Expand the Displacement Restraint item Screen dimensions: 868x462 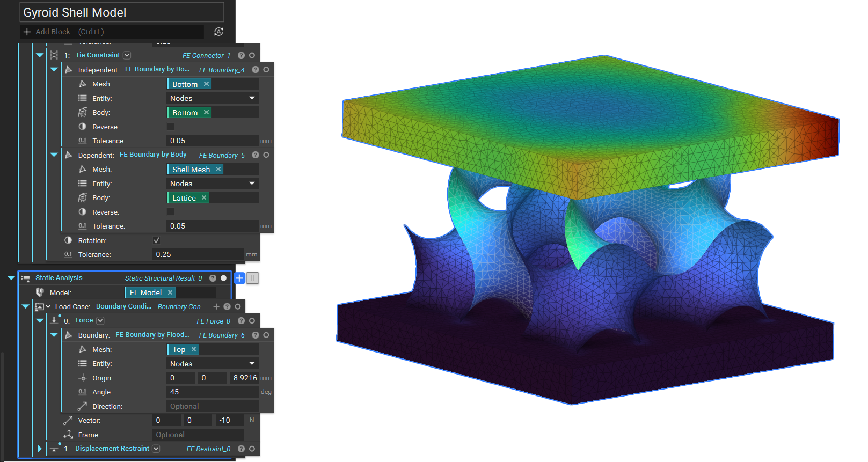[x=39, y=449]
